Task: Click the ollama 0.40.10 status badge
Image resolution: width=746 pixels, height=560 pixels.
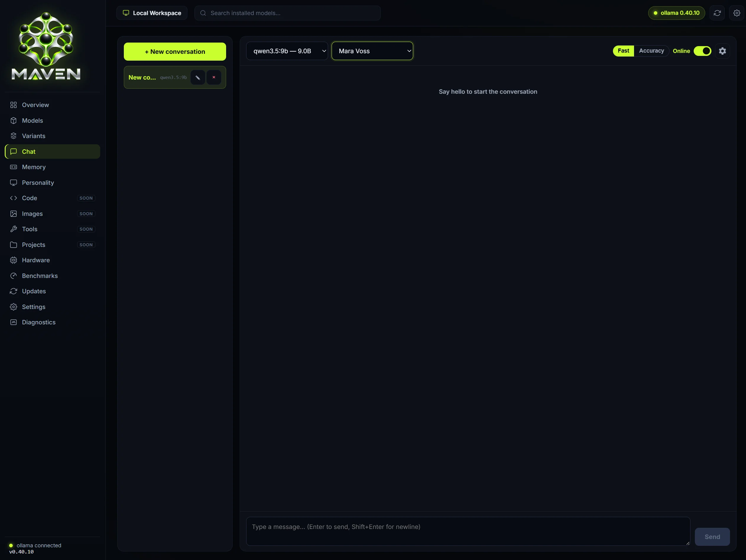Action: pos(676,13)
